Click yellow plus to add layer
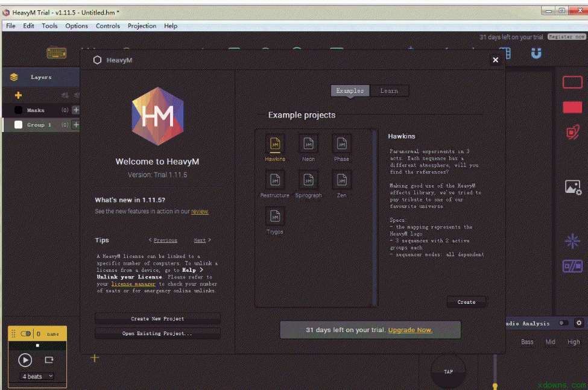This screenshot has width=588, height=390. [18, 95]
